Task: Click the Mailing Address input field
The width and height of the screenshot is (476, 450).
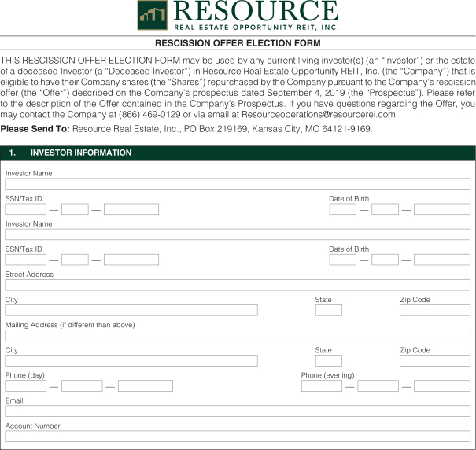Action: 238,335
